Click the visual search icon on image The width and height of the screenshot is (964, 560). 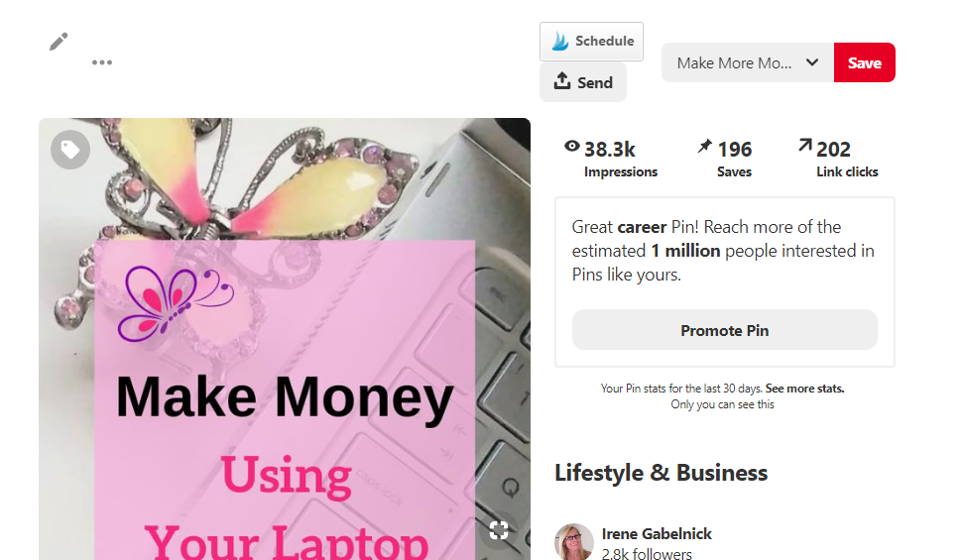[499, 530]
